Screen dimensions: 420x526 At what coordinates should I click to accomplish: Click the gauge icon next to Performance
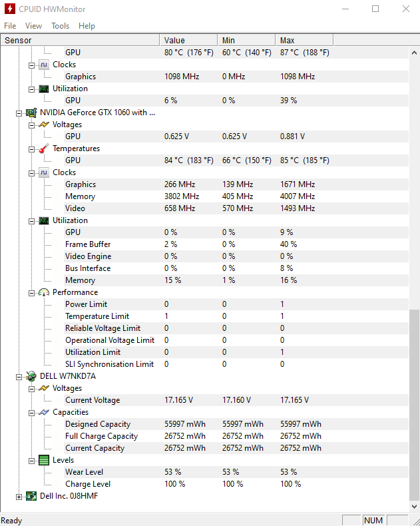(x=44, y=292)
